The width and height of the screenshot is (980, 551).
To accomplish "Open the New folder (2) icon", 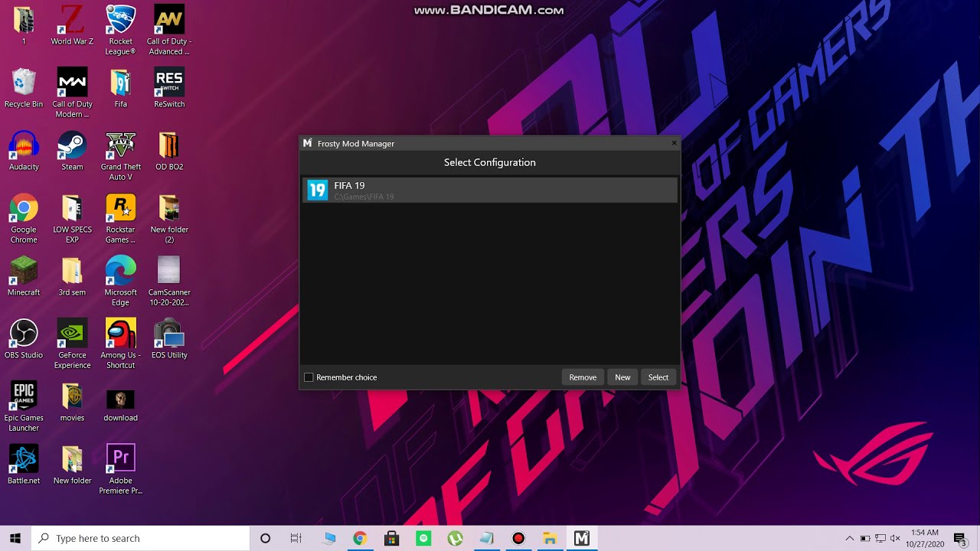I will [x=169, y=219].
